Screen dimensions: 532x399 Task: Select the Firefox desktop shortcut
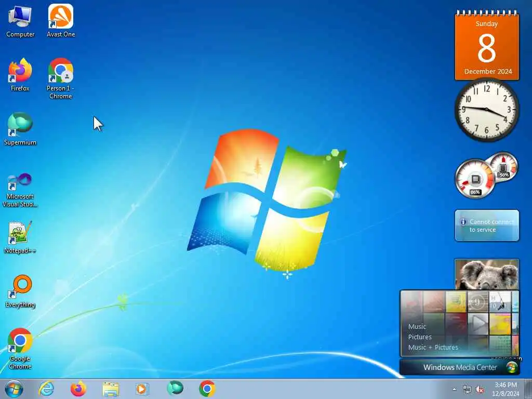tap(20, 75)
